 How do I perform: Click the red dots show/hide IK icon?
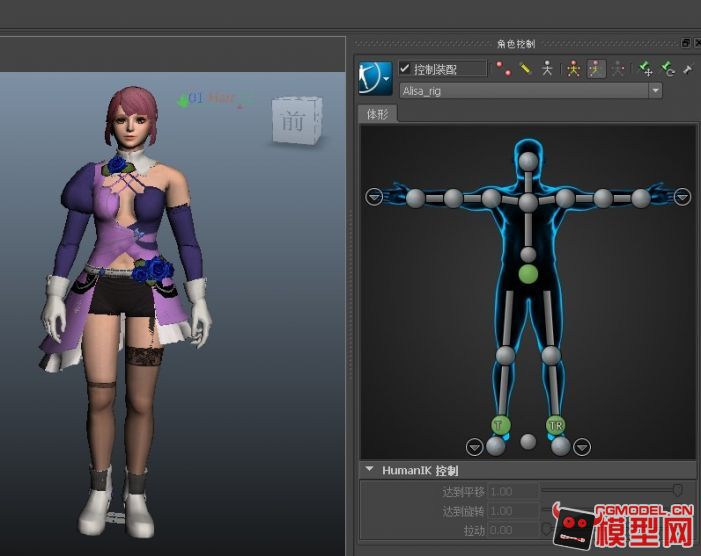point(504,69)
